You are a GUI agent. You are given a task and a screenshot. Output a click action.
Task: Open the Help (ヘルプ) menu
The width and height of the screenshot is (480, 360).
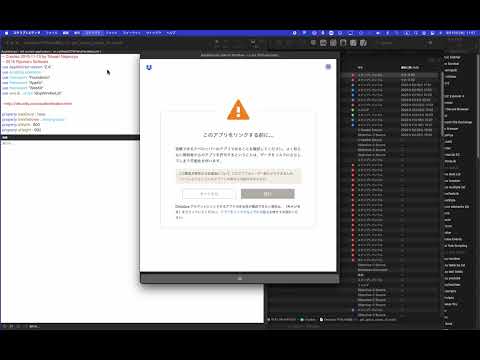click(x=171, y=33)
